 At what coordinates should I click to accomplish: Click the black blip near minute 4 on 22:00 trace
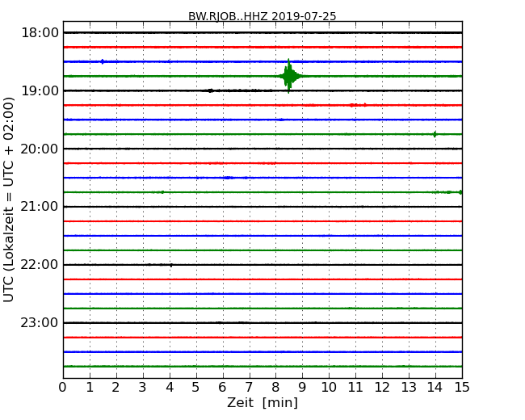click(x=171, y=265)
